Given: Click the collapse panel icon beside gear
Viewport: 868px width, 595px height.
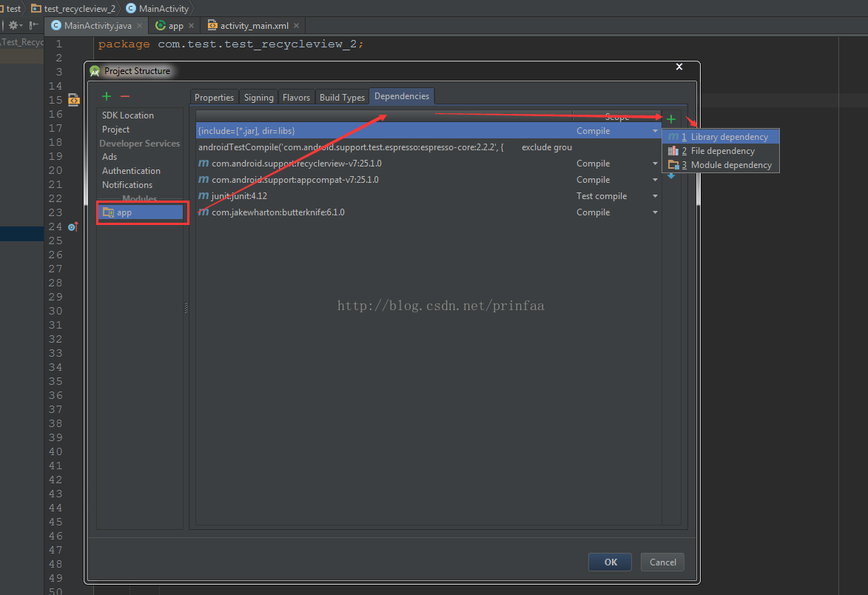Looking at the screenshot, I should tap(34, 25).
